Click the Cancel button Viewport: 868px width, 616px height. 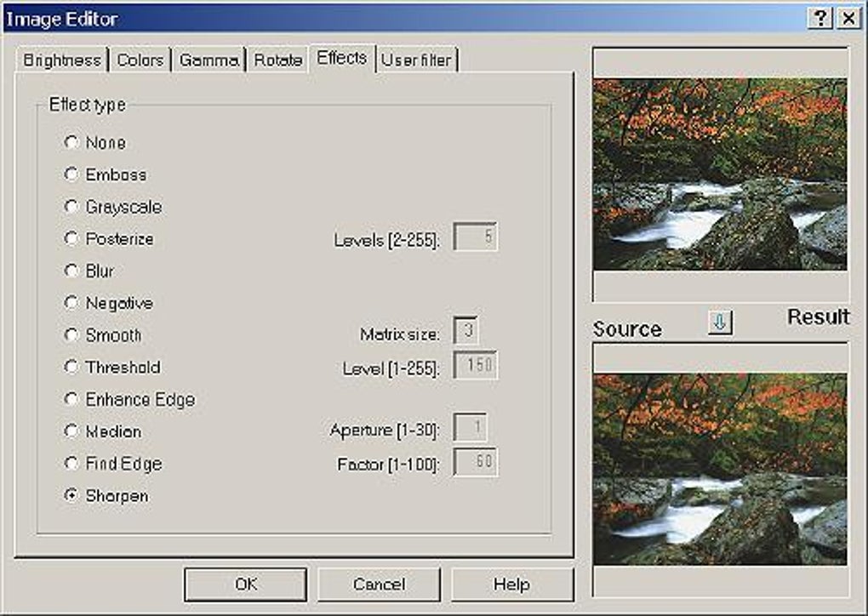380,584
